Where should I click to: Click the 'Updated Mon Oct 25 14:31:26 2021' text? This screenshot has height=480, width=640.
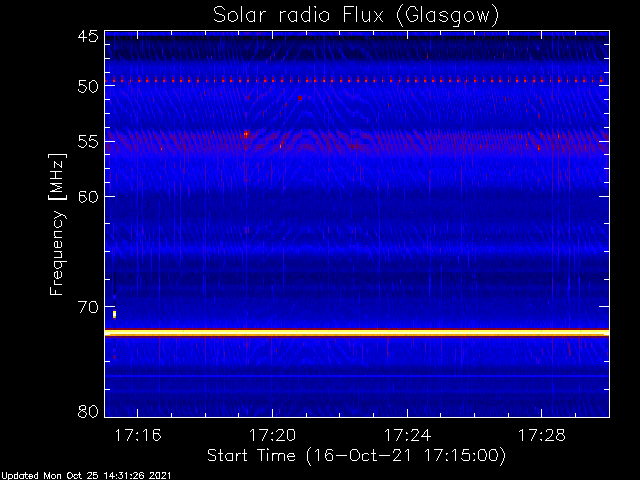pos(86,476)
